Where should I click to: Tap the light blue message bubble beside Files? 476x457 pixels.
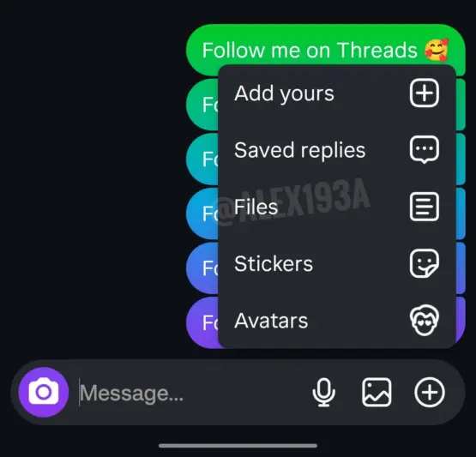click(x=202, y=213)
